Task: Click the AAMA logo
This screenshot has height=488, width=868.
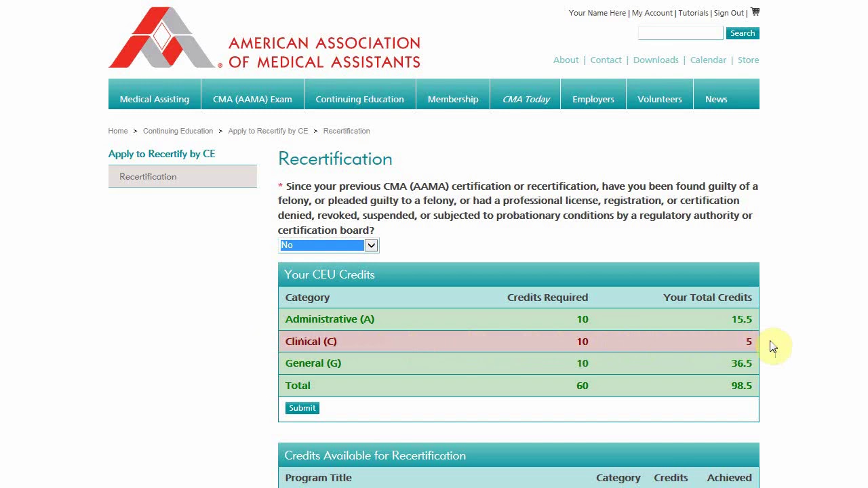Action: 264,38
